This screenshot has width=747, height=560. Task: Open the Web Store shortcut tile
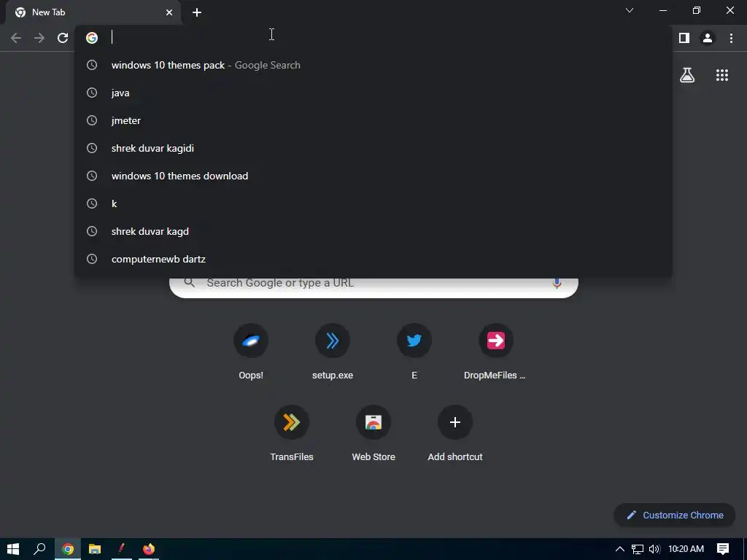click(x=373, y=433)
